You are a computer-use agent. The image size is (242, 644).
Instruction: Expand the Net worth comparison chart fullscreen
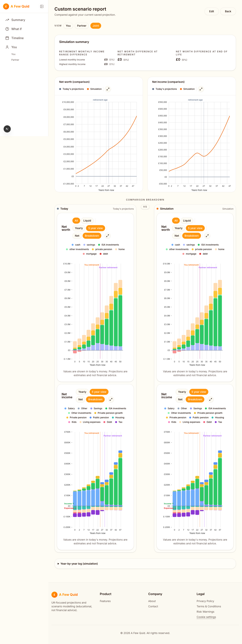pyautogui.click(x=108, y=89)
